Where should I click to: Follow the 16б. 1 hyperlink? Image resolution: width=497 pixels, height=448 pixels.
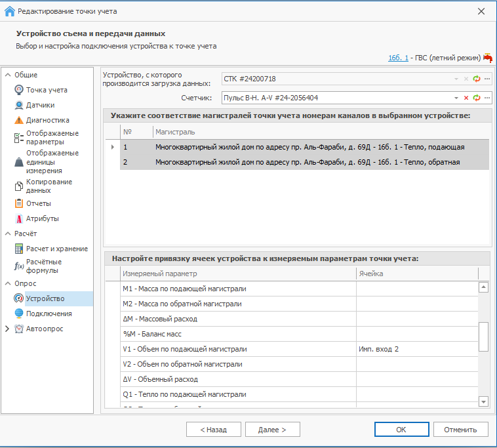pyautogui.click(x=398, y=58)
